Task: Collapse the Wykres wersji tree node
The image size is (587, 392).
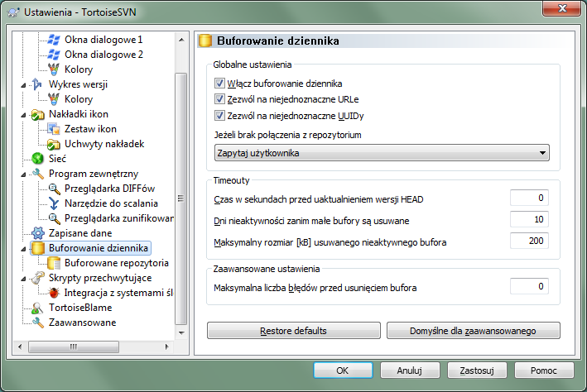Action: coord(23,85)
